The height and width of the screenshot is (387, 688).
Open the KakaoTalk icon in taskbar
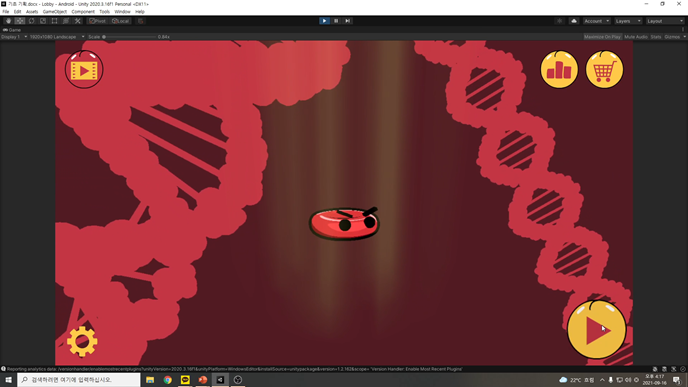pos(185,380)
